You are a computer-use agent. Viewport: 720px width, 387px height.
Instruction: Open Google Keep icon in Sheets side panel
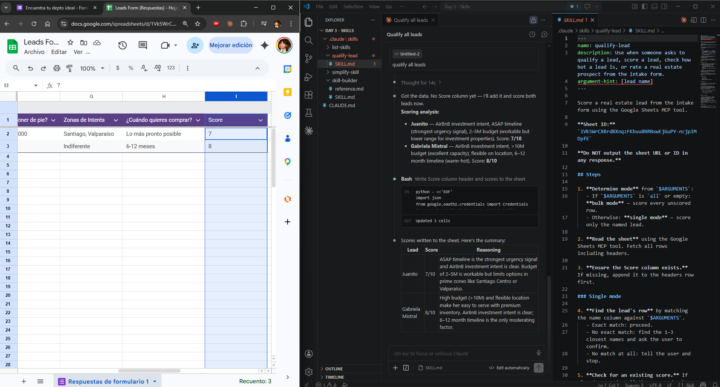point(287,92)
